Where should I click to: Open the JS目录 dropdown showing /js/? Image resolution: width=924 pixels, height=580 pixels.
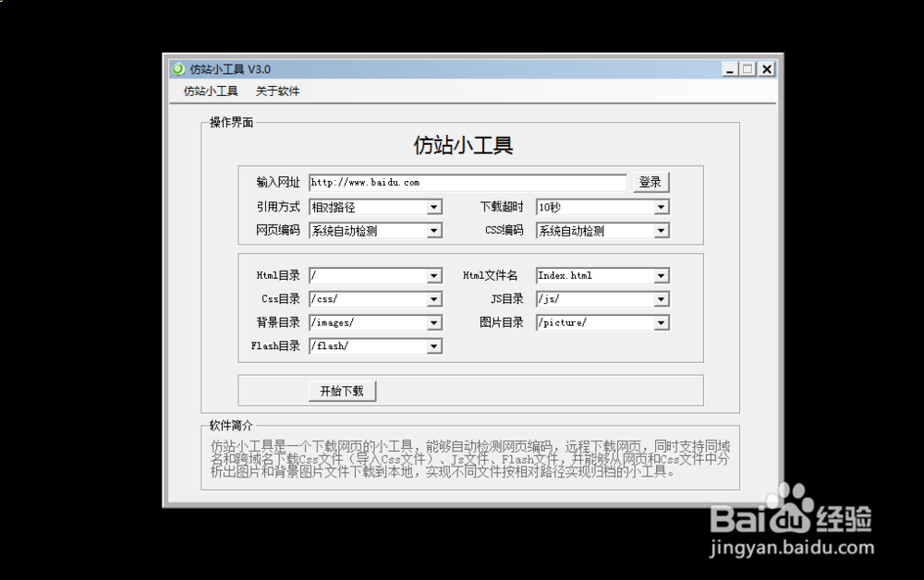point(663,298)
